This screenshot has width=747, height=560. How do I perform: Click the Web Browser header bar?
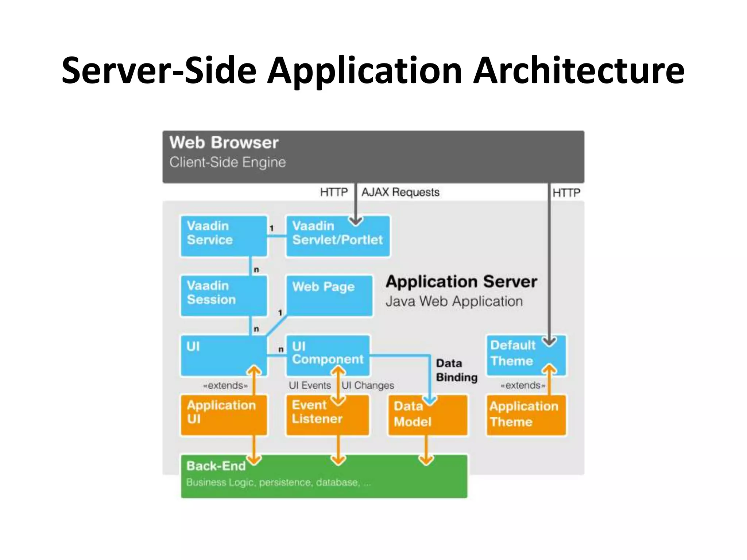pos(373,156)
